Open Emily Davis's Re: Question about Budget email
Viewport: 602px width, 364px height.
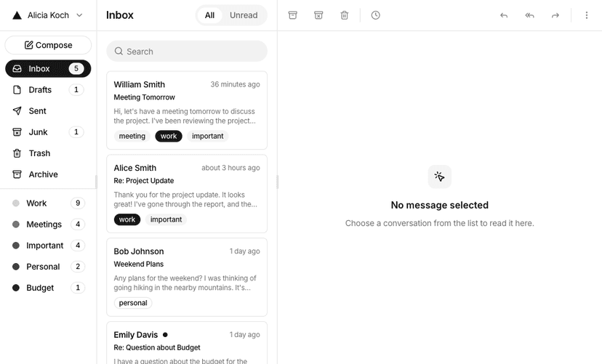pos(187,343)
